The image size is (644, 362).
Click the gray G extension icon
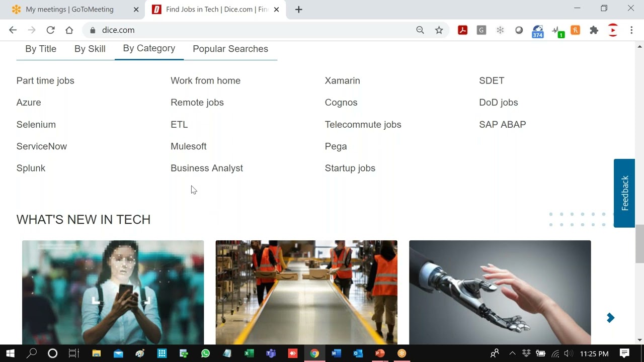(x=481, y=30)
